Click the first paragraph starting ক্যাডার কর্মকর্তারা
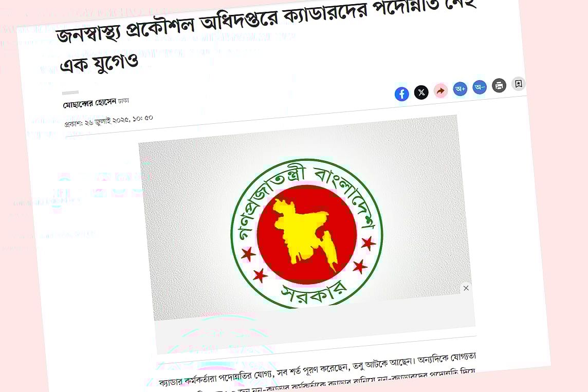This screenshot has height=392, width=588. (x=317, y=372)
